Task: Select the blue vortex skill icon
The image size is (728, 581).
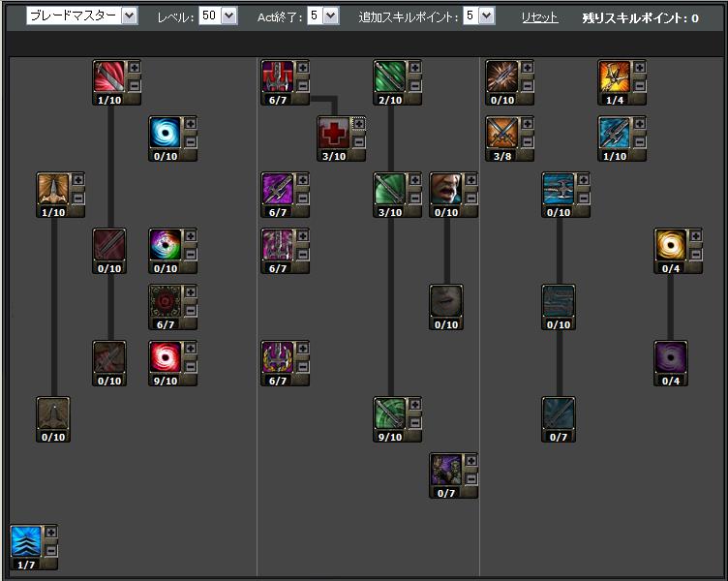Action: [166, 133]
